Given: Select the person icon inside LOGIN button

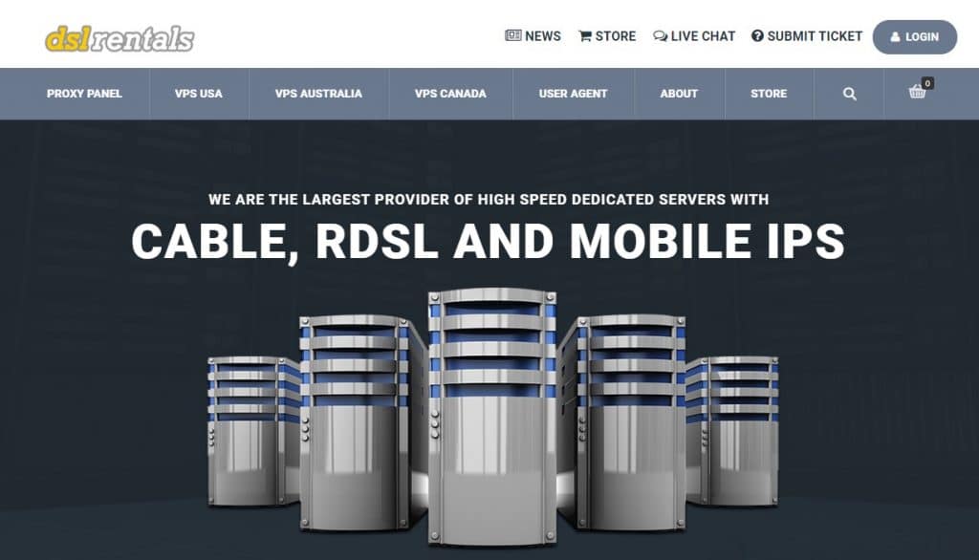Looking at the screenshot, I should tap(896, 37).
